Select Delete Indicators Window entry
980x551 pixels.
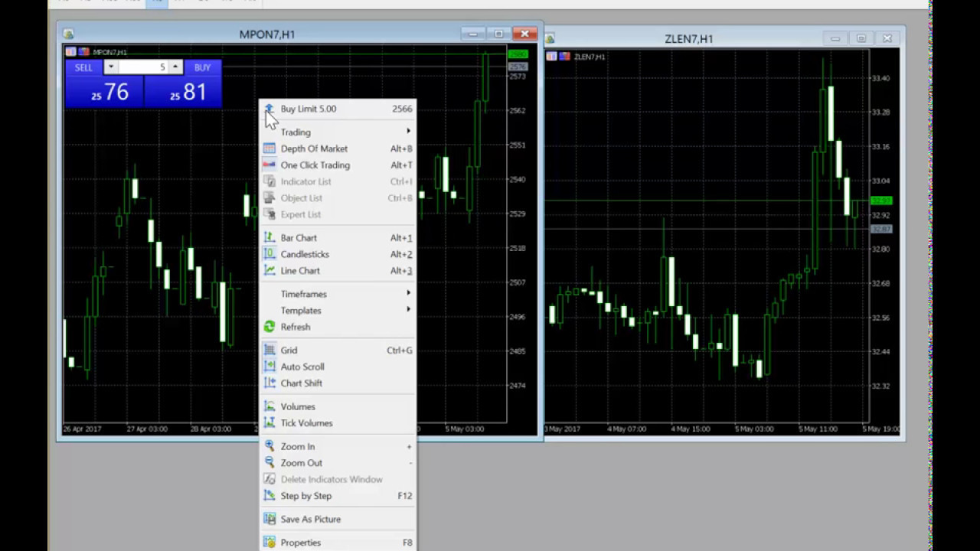coord(338,479)
